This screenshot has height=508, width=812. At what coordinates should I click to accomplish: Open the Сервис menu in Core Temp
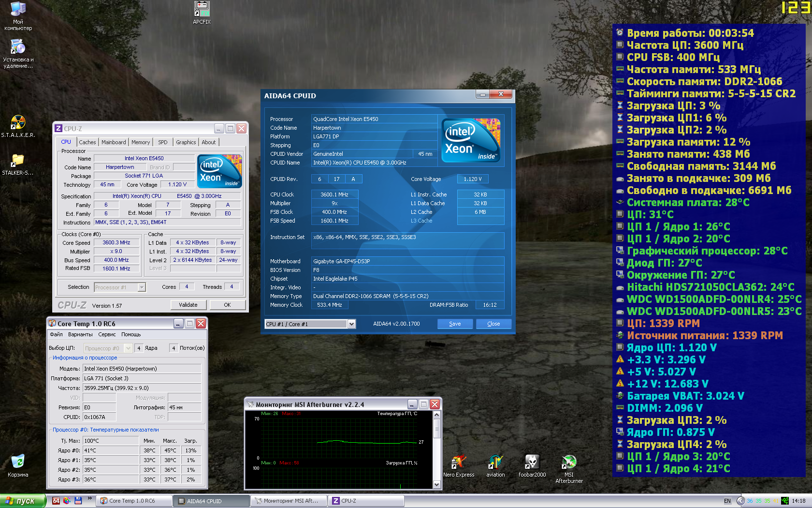tap(107, 334)
